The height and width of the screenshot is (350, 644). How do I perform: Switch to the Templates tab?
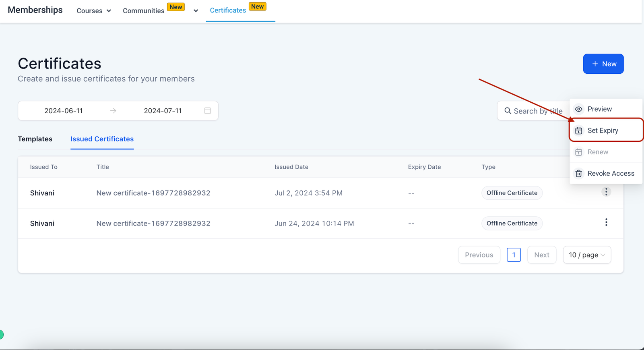pos(35,139)
